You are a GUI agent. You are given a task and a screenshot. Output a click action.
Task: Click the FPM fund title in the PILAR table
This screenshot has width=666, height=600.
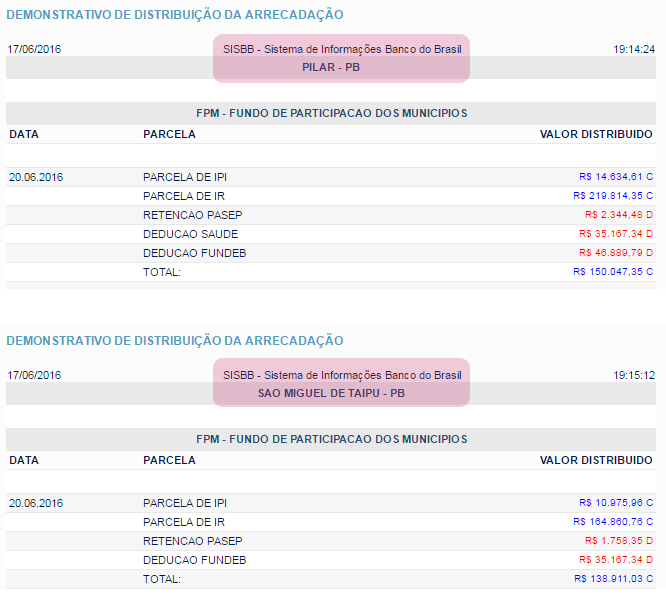tap(332, 113)
